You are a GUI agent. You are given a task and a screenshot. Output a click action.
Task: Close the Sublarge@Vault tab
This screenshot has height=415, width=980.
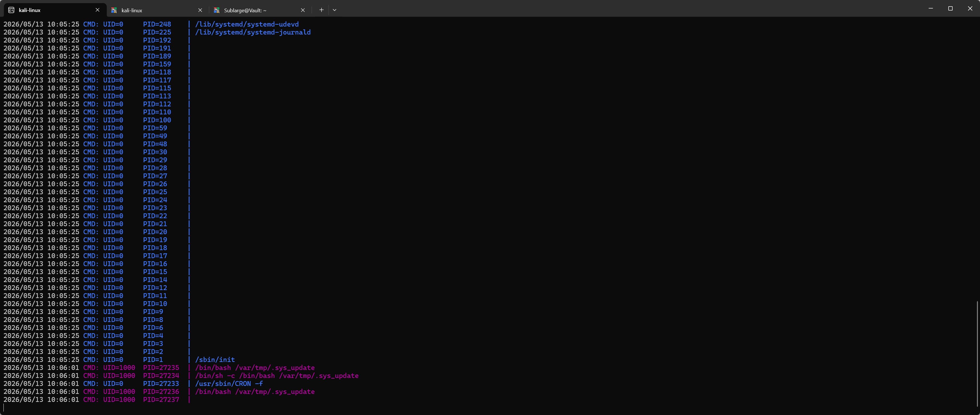(303, 10)
